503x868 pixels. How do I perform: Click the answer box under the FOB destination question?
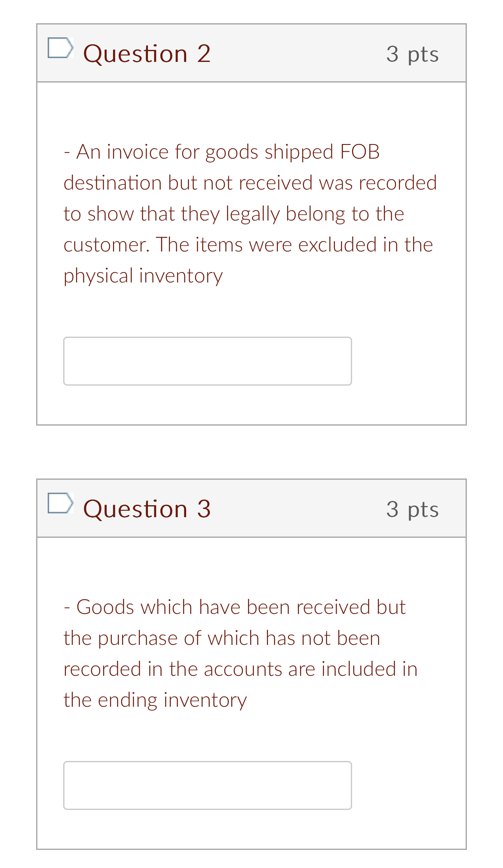[x=208, y=361]
